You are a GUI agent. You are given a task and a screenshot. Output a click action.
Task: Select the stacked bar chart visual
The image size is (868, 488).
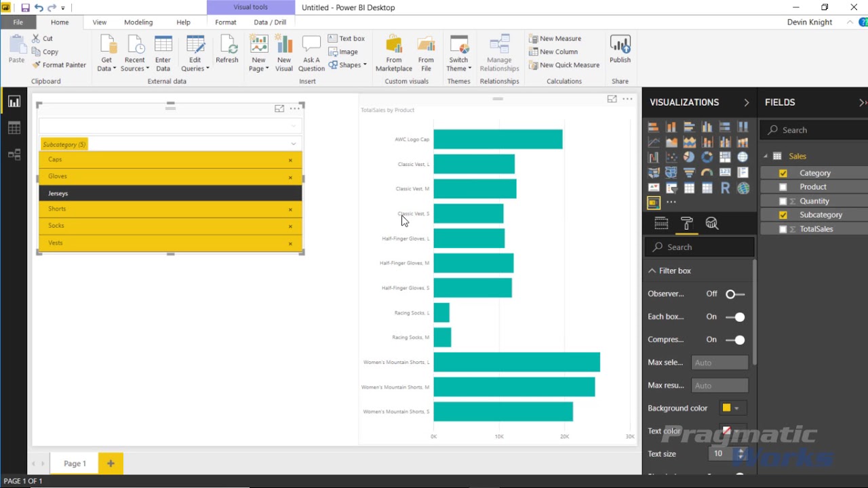[654, 127]
